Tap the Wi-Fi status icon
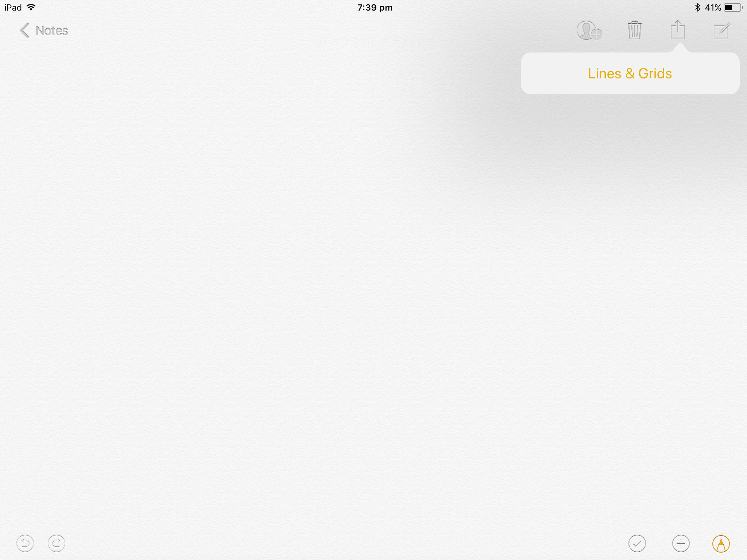The height and width of the screenshot is (560, 747). pyautogui.click(x=31, y=7)
